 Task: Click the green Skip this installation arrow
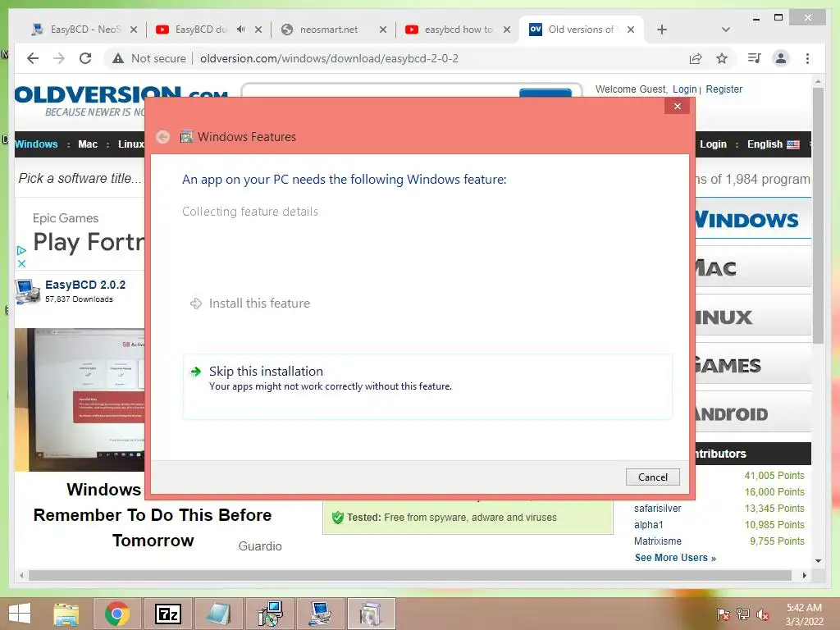click(196, 372)
